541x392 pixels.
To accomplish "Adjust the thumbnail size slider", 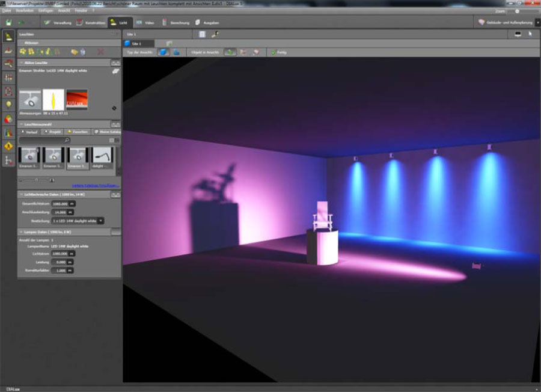I will tap(37, 180).
